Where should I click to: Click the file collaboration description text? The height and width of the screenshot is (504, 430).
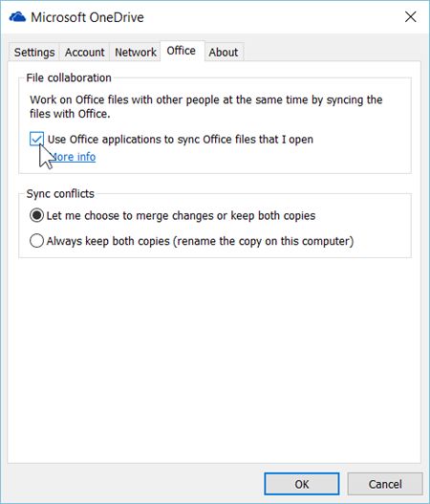[205, 107]
